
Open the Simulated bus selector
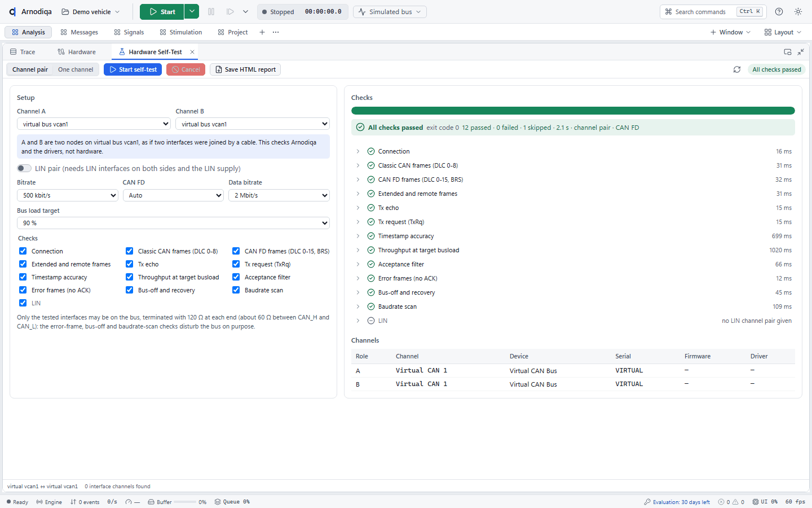pyautogui.click(x=390, y=12)
